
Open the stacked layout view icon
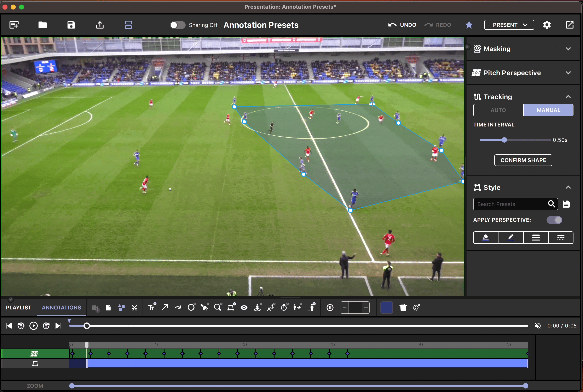point(128,25)
